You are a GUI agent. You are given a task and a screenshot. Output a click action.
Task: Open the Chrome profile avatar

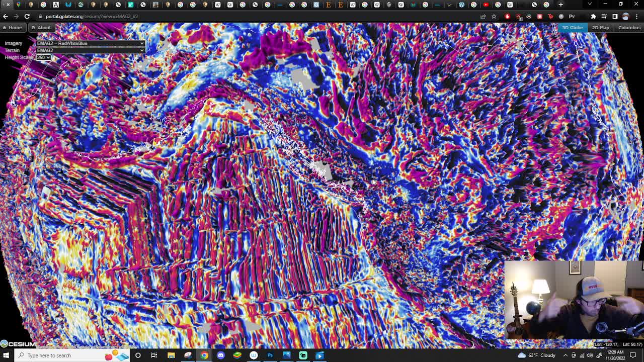pyautogui.click(x=625, y=17)
